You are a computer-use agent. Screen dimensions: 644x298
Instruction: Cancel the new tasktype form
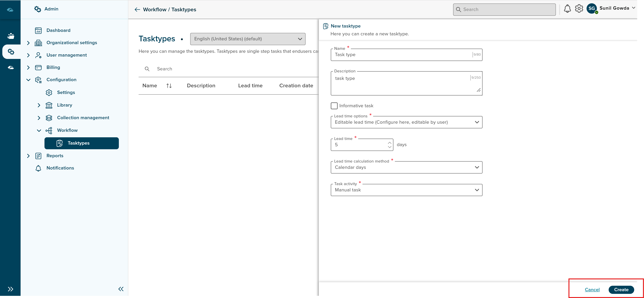click(x=592, y=290)
